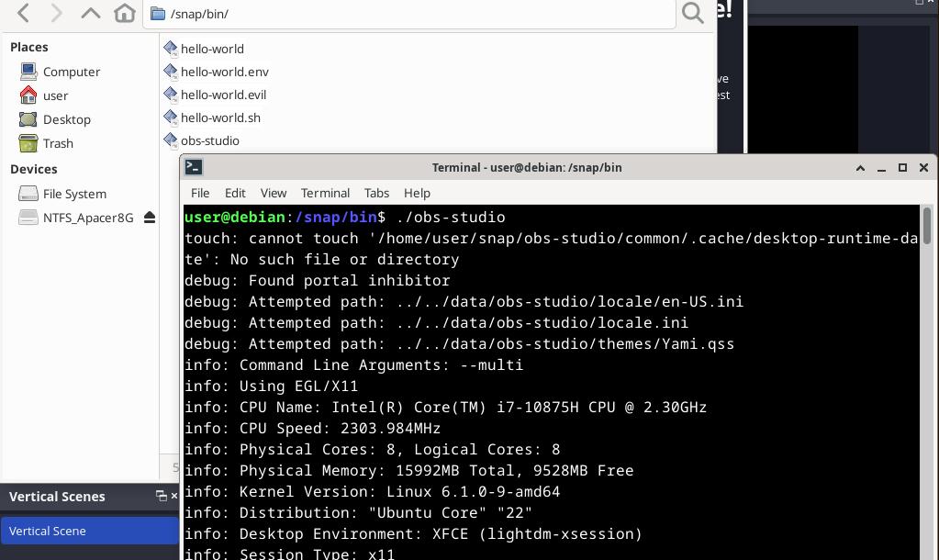Open File System under Devices
The width and height of the screenshot is (939, 560).
tap(74, 194)
